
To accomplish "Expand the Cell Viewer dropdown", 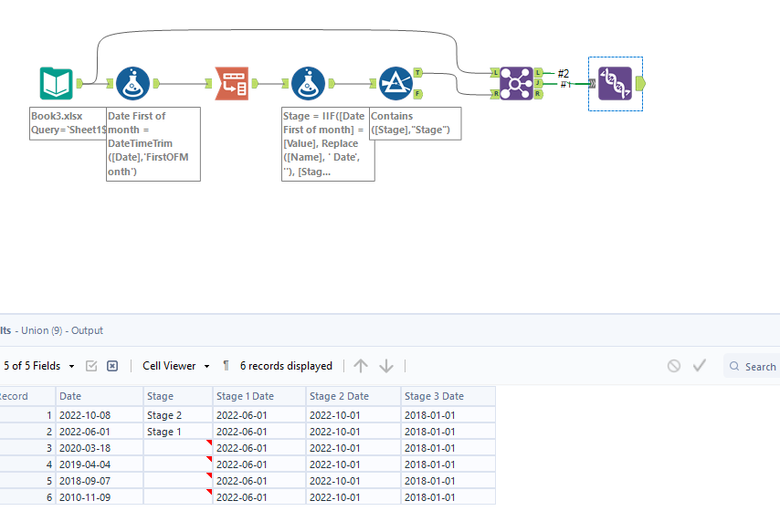I will click(x=174, y=365).
